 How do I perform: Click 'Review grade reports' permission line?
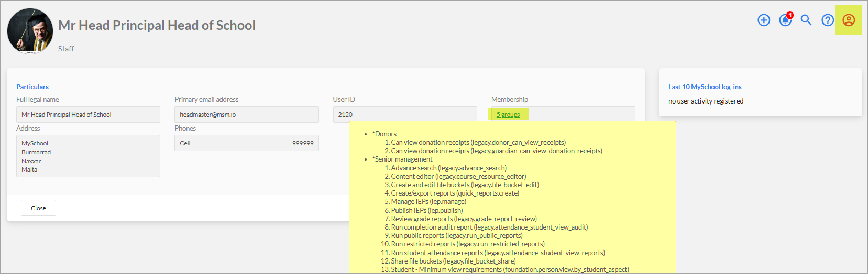click(464, 219)
